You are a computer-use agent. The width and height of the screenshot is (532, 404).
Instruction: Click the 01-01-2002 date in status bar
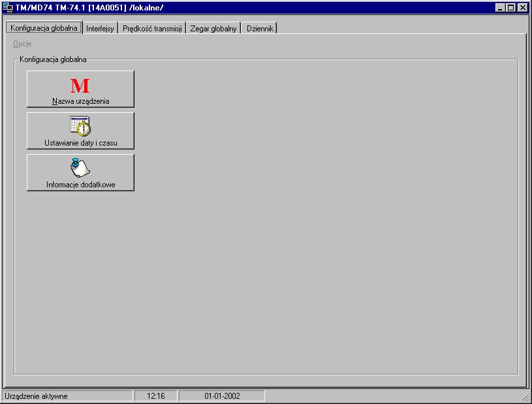coord(222,396)
